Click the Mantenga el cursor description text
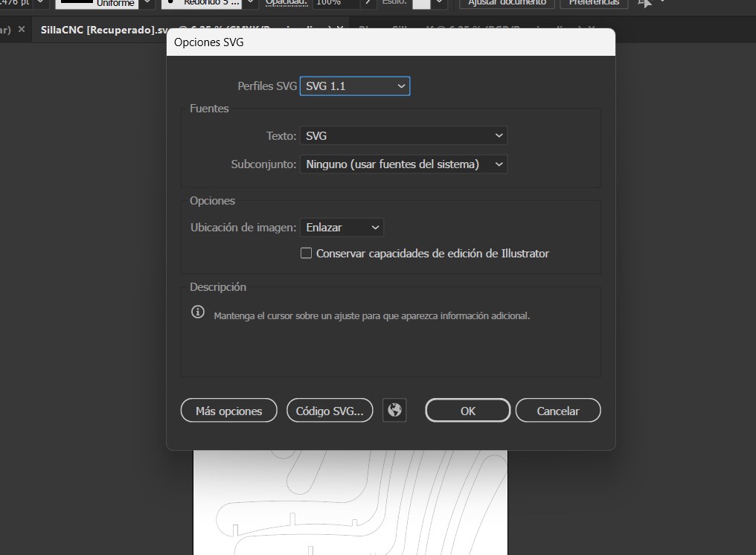This screenshot has width=756, height=555. [372, 316]
